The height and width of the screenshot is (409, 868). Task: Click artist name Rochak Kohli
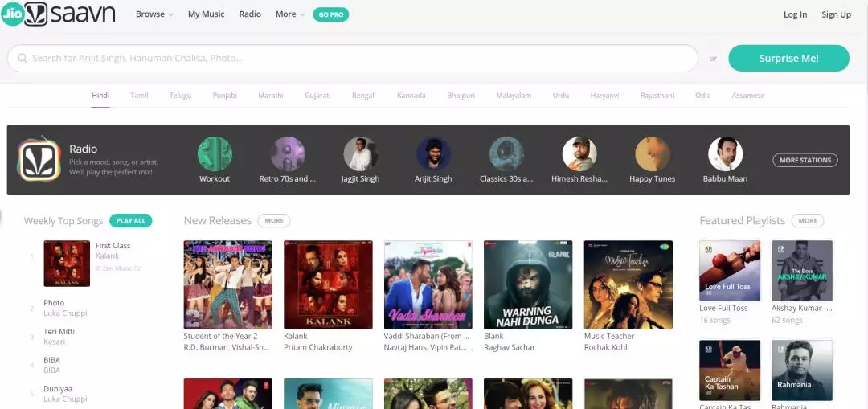[x=607, y=348]
